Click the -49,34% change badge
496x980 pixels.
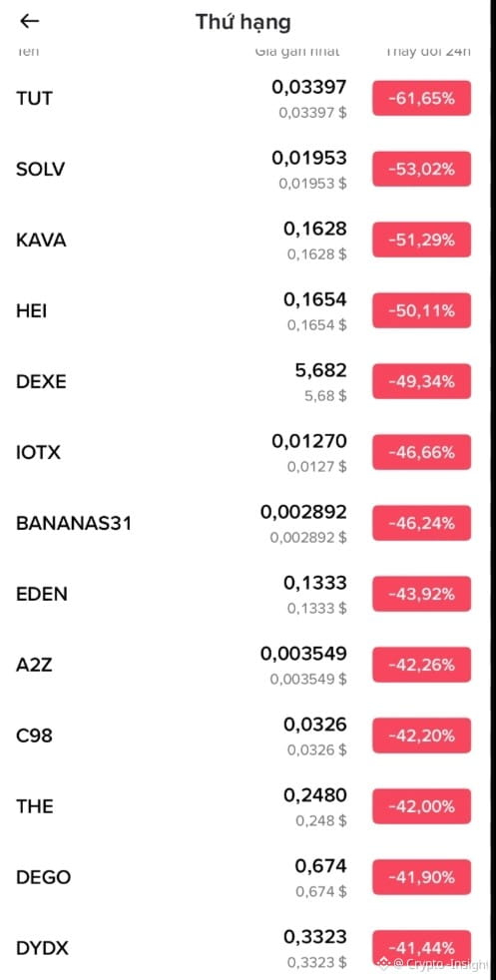422,381
